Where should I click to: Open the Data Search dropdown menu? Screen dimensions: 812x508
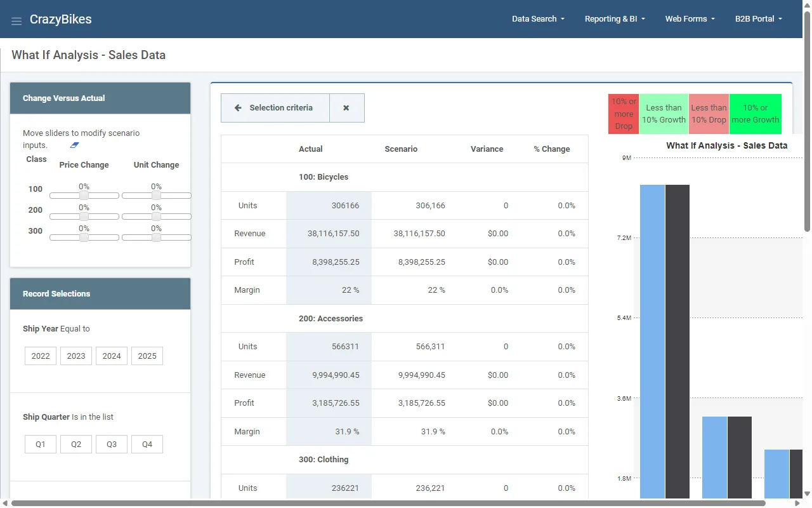[x=538, y=19]
